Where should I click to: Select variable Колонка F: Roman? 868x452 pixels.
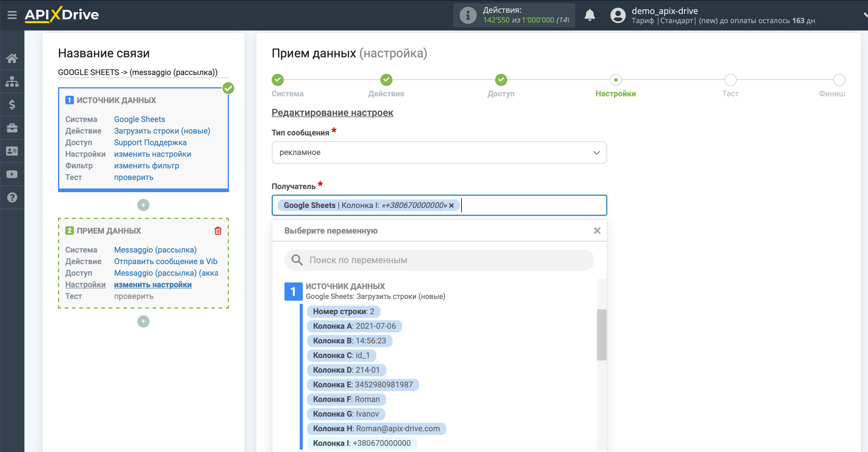point(346,400)
